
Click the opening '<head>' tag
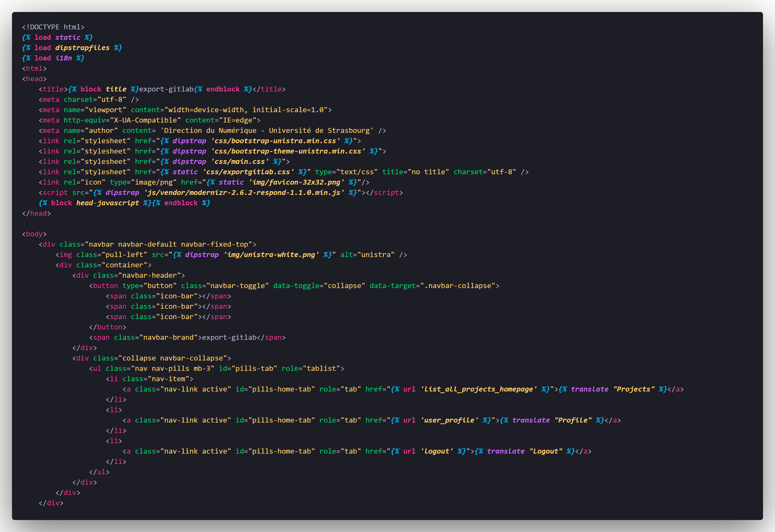click(x=34, y=79)
